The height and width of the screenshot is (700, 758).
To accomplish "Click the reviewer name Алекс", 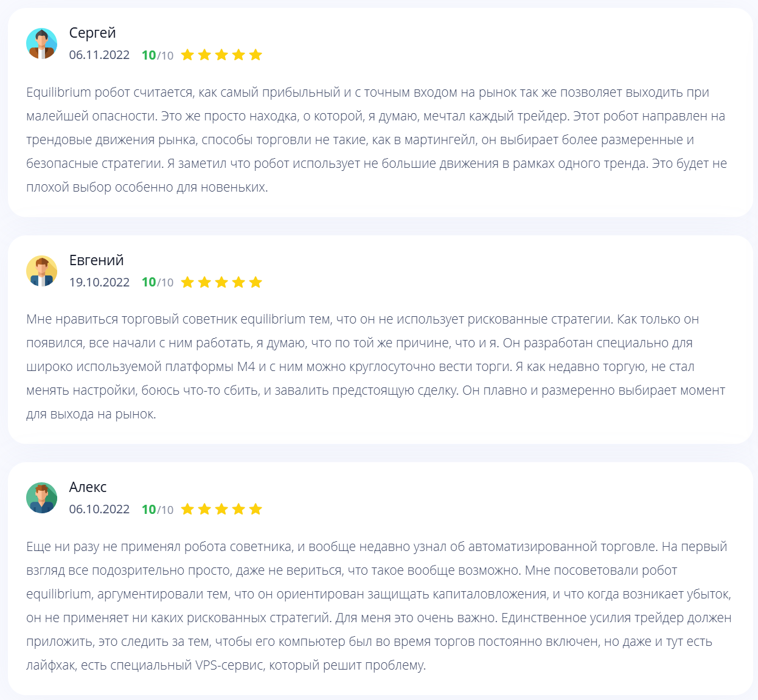I will (x=88, y=487).
